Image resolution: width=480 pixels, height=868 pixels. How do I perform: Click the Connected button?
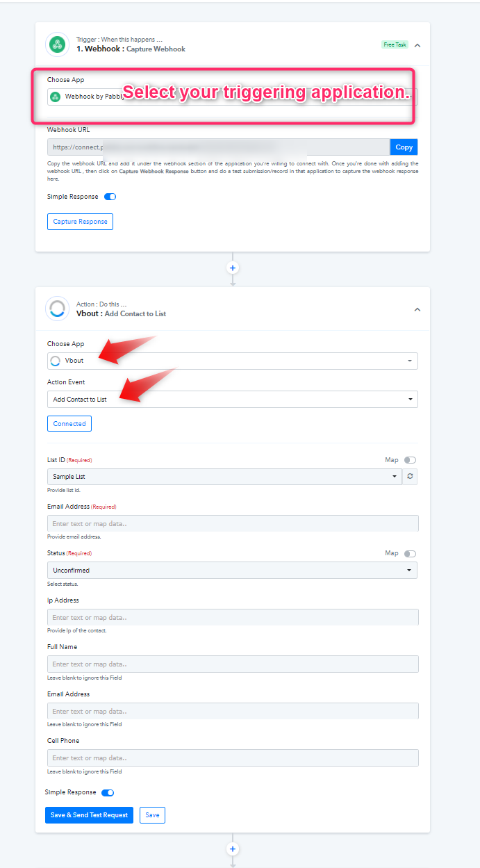click(69, 423)
